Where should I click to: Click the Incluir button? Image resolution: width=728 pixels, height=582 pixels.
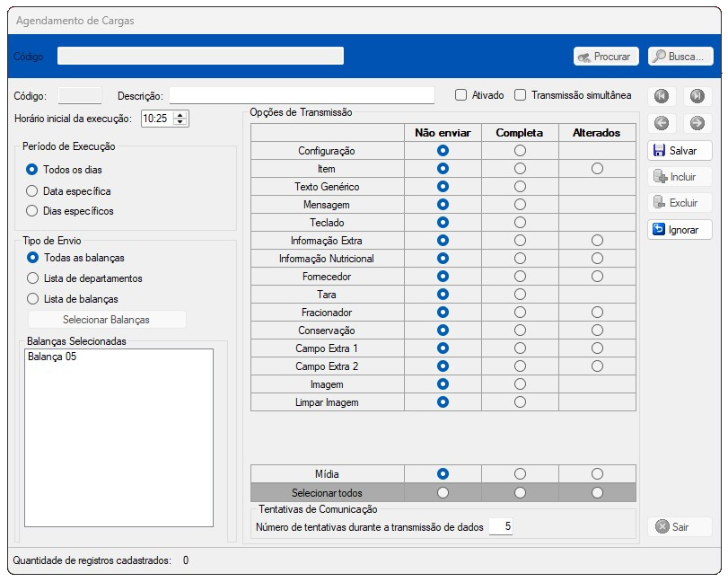point(680,177)
